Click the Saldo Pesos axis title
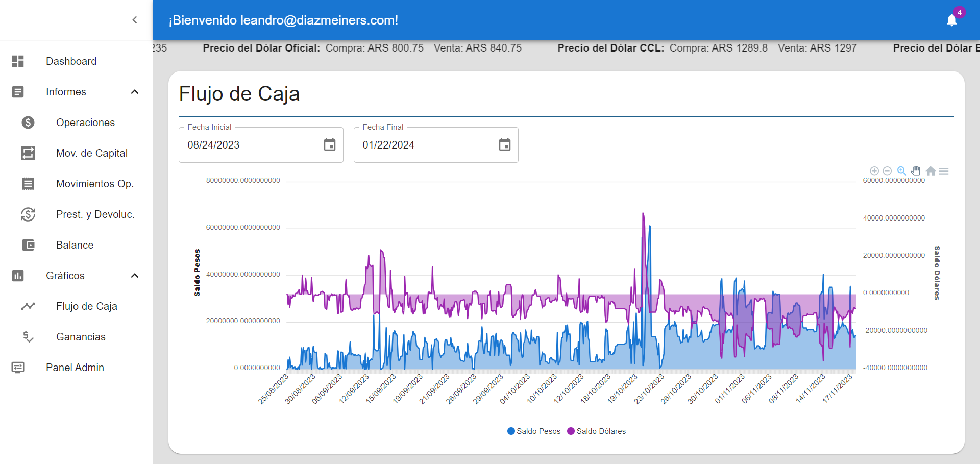 [197, 273]
